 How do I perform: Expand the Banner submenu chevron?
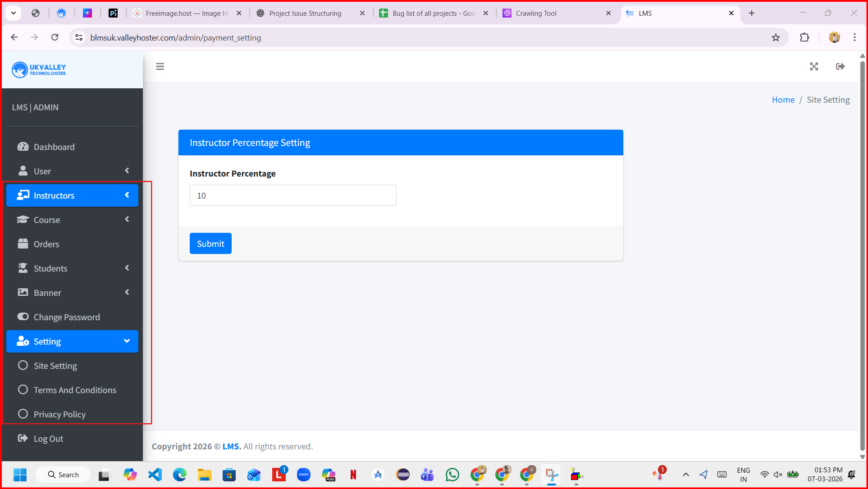click(x=127, y=292)
